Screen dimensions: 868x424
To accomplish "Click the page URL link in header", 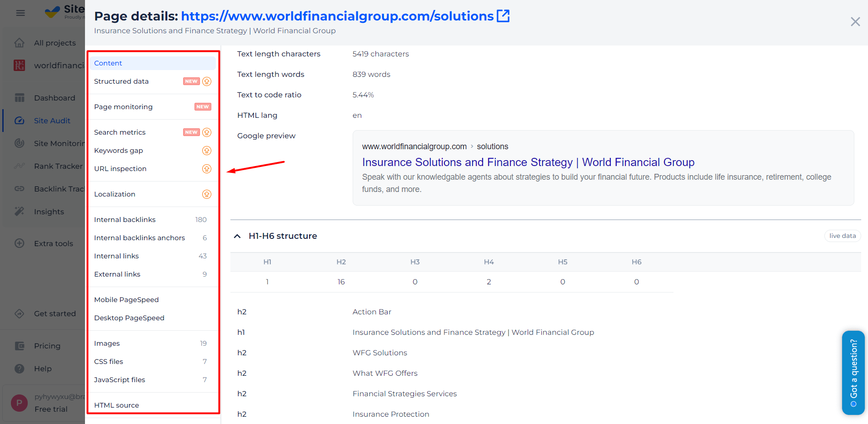I will (337, 16).
